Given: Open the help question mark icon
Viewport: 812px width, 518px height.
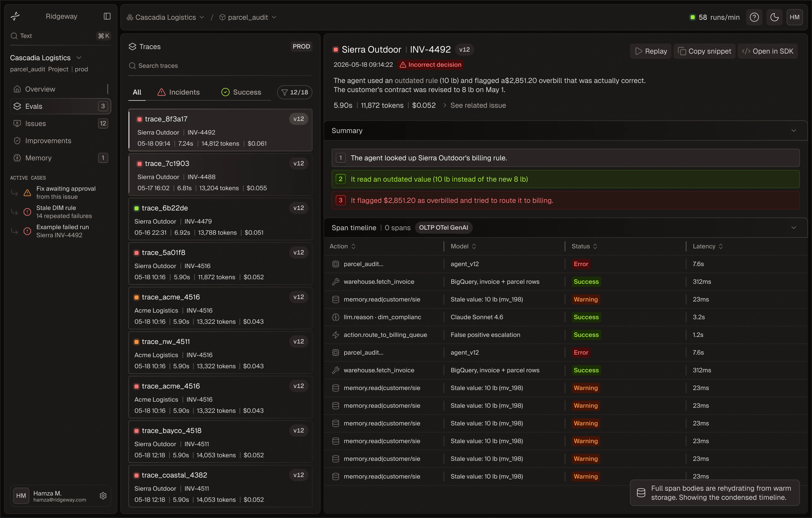Looking at the screenshot, I should pyautogui.click(x=754, y=17).
